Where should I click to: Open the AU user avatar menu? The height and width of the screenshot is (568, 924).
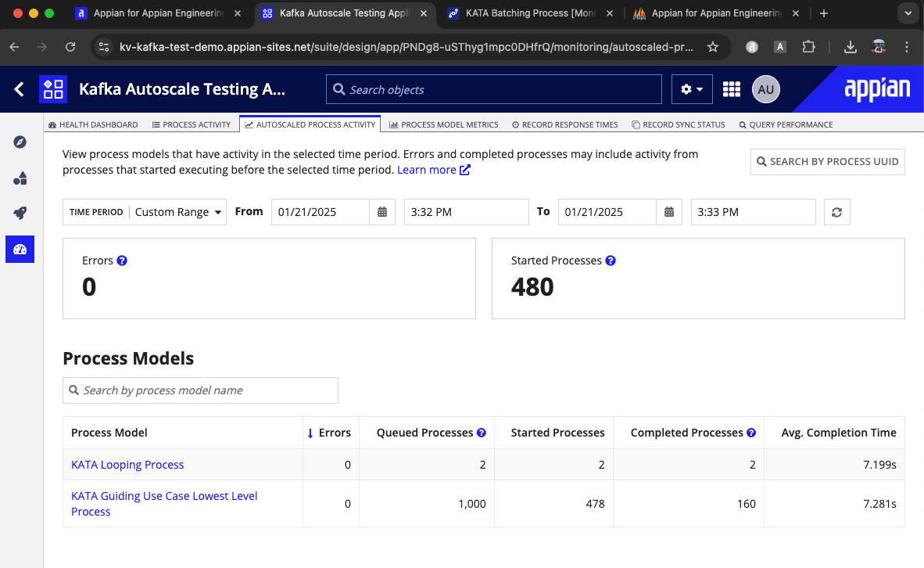pyautogui.click(x=765, y=89)
